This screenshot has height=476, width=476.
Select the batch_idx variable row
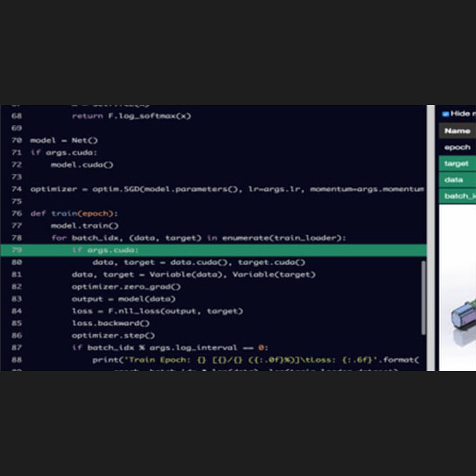(x=457, y=196)
